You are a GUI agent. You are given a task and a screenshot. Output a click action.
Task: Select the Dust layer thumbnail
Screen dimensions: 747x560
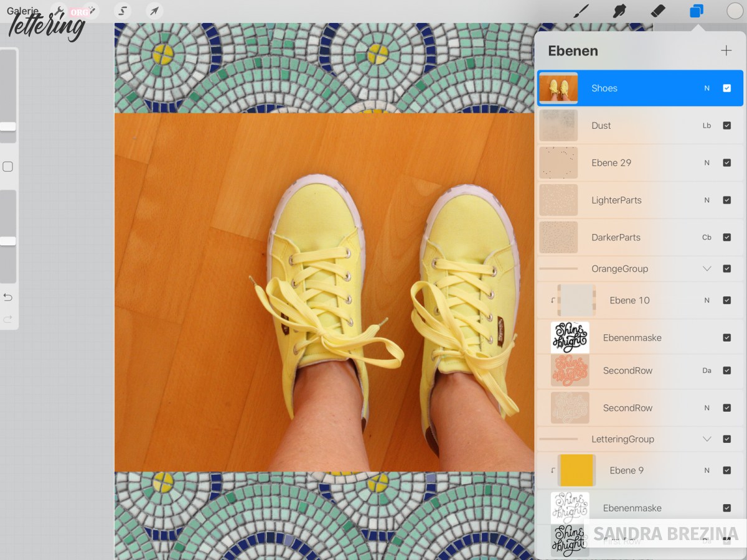coord(558,125)
